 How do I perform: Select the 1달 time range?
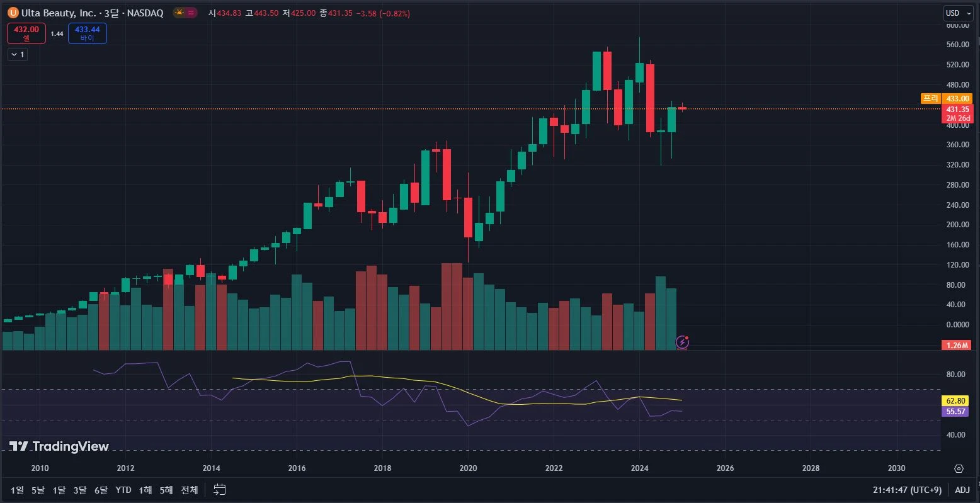coord(59,490)
